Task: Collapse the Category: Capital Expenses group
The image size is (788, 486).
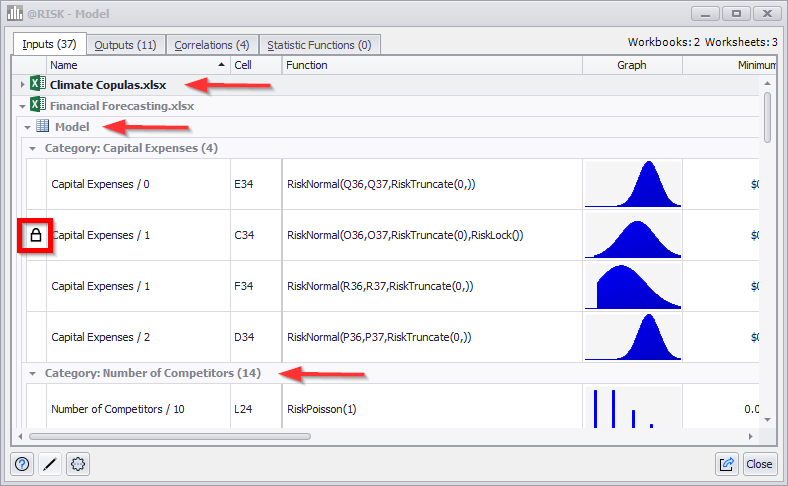Action: 33,148
